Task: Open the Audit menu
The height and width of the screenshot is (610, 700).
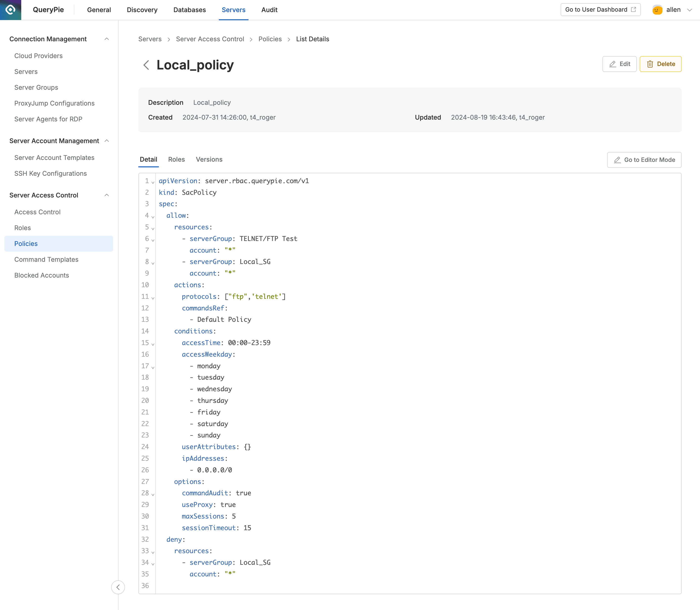Action: [x=269, y=10]
